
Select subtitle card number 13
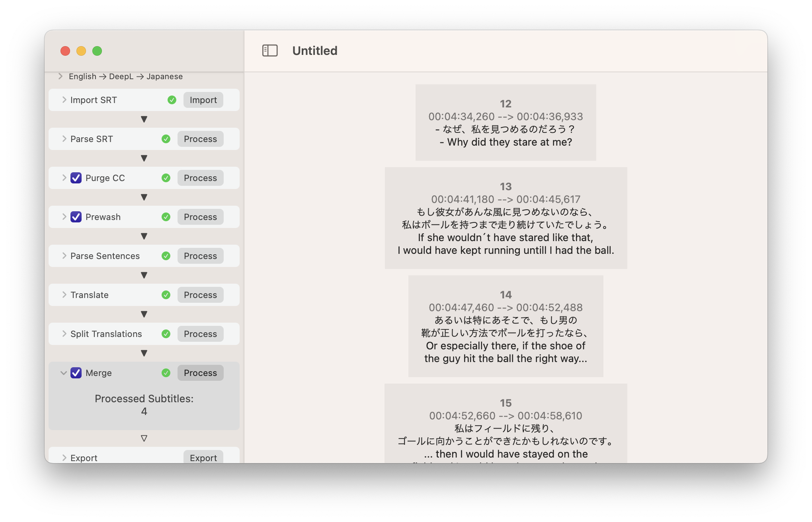point(506,218)
